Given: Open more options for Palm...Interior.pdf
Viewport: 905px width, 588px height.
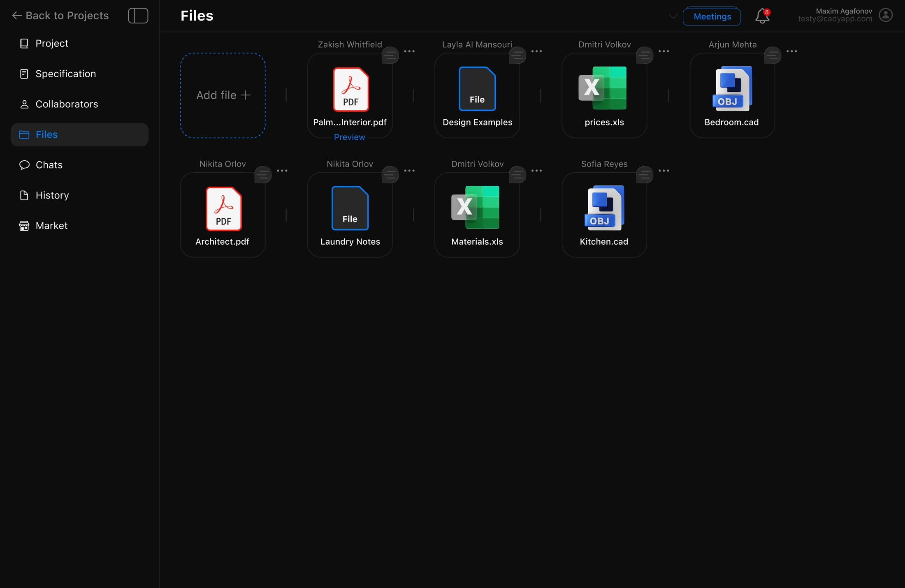Looking at the screenshot, I should 409,51.
